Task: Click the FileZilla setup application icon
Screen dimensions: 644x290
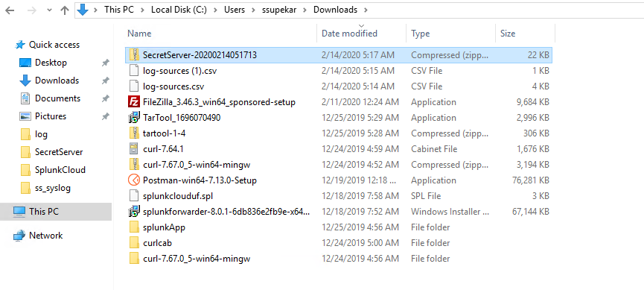Action: pyautogui.click(x=134, y=102)
